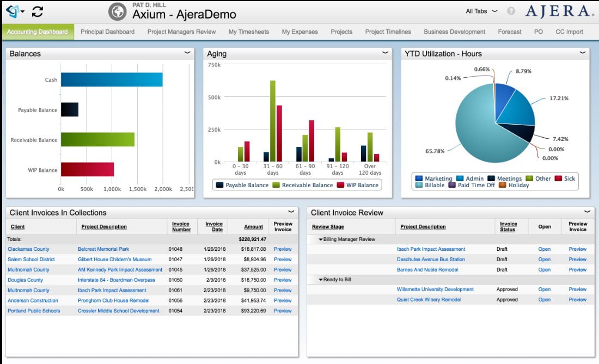Click the WIP Balance red bar

88,169
